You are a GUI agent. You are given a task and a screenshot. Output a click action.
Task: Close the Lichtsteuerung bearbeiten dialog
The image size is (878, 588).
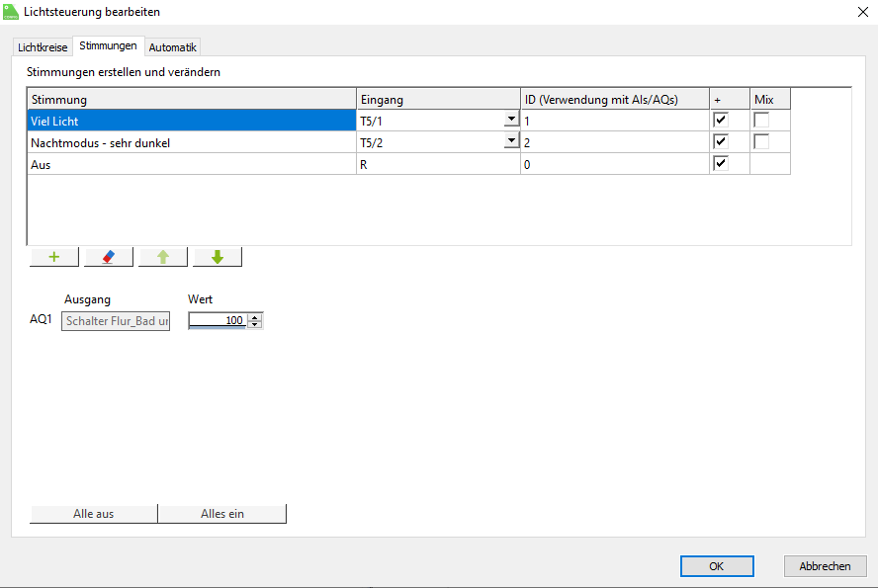(x=856, y=12)
